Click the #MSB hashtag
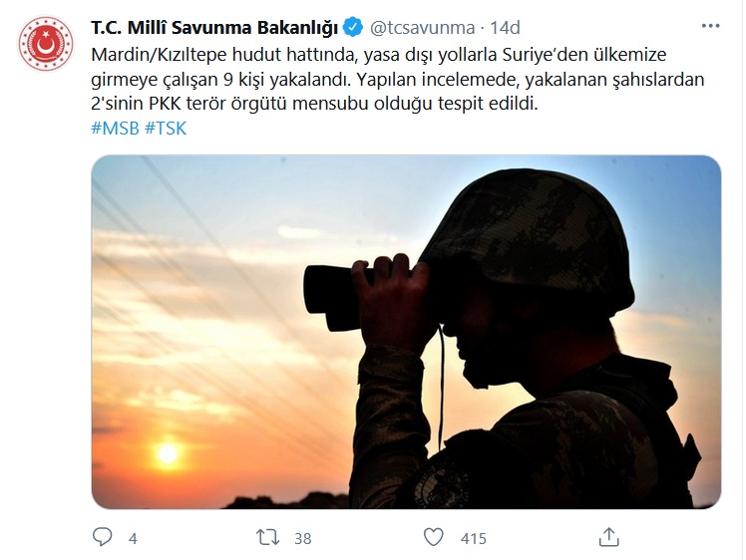 point(115,129)
